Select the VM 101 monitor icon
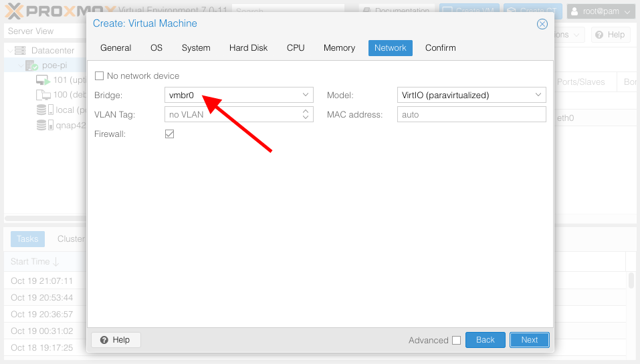The image size is (640, 364). [x=43, y=80]
